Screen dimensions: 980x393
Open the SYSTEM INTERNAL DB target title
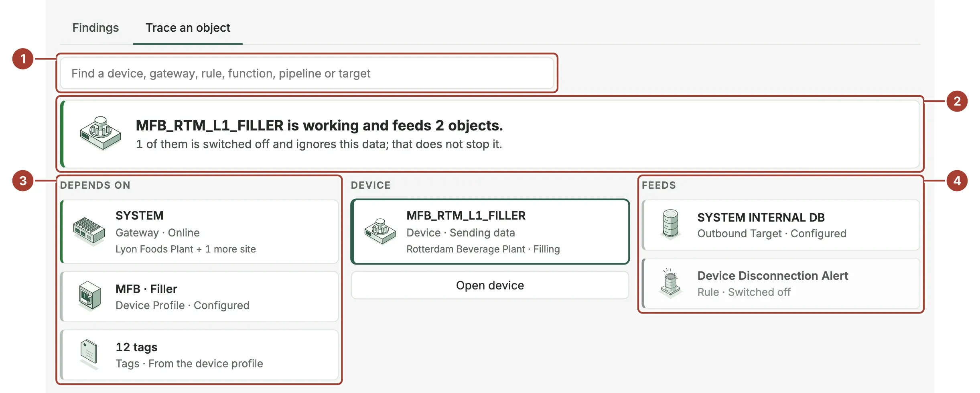[761, 218]
